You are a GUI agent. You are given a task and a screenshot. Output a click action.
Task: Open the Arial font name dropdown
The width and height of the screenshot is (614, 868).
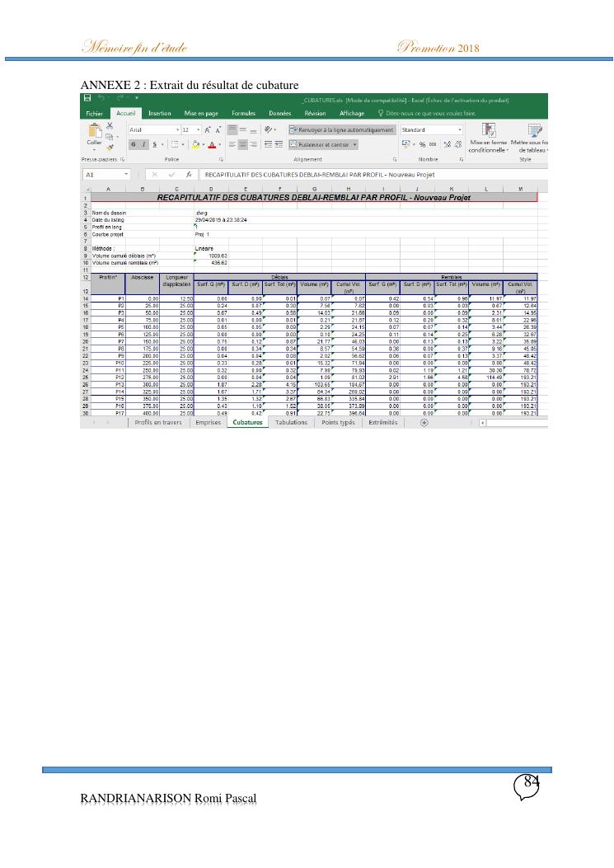(x=176, y=130)
